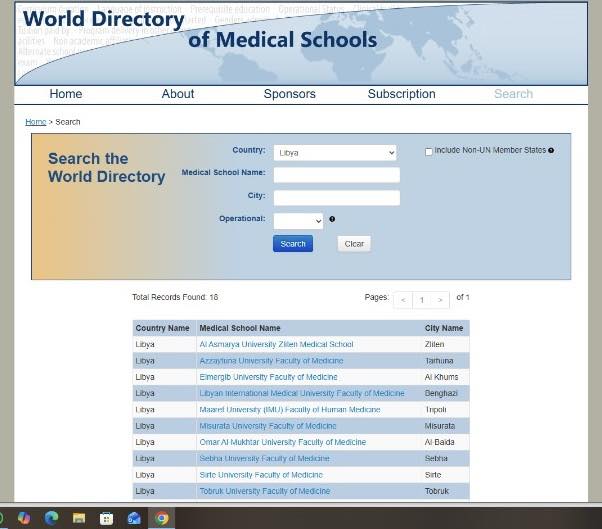Open Libyan International Medical University link
Viewport: 602px width, 529px height.
[x=302, y=393]
